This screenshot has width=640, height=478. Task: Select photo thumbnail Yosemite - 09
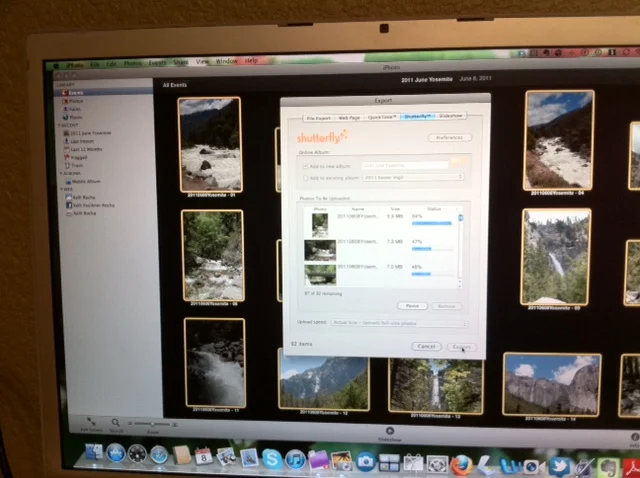point(556,257)
